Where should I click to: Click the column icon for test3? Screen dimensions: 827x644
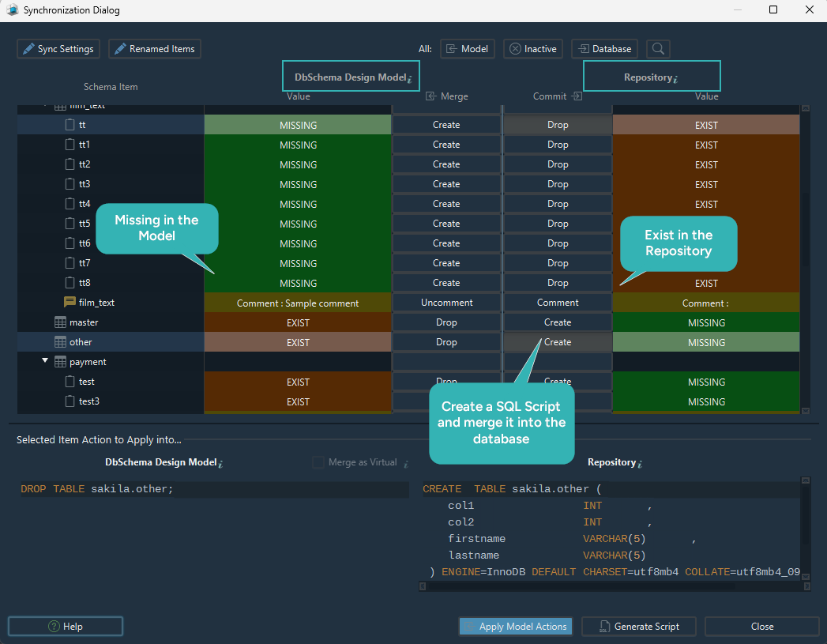pos(70,401)
